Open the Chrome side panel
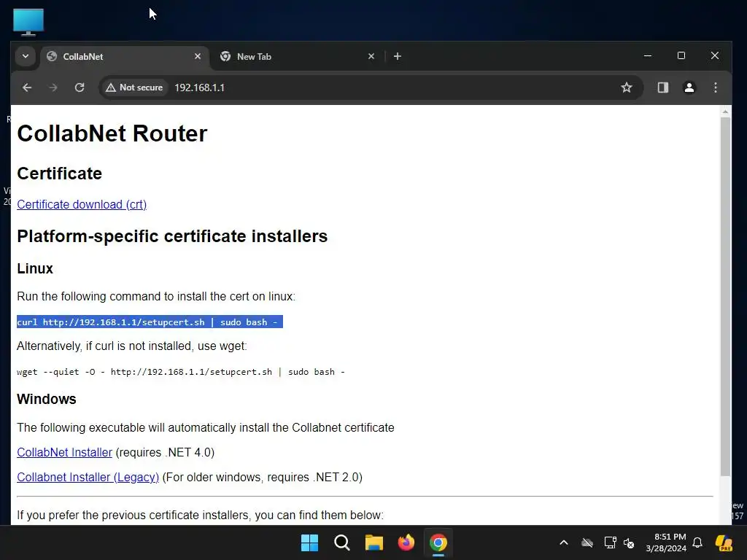This screenshot has height=560, width=747. point(662,87)
